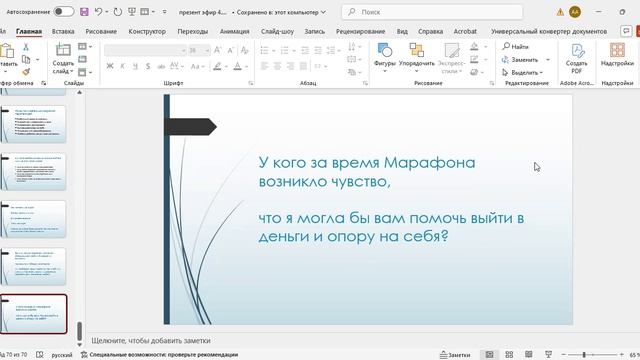This screenshot has width=640, height=360.
Task: Click the thumbnail pane scrollbar handle
Action: pos(80,331)
